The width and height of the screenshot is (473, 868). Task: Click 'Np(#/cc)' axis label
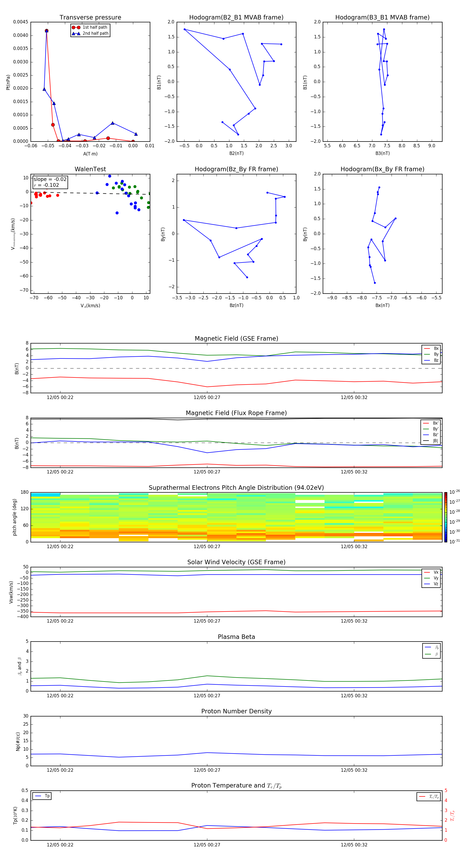point(18,741)
